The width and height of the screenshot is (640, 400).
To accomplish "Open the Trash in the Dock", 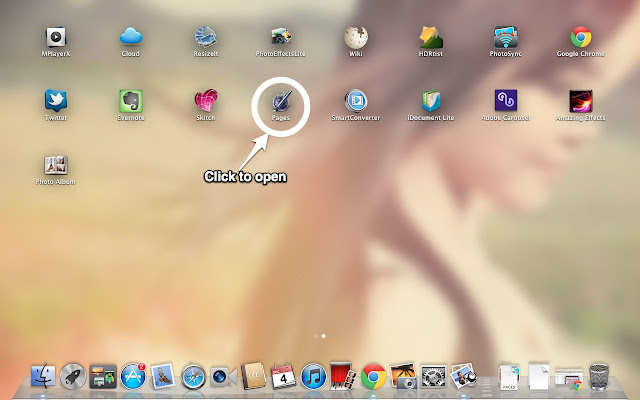I will point(599,376).
